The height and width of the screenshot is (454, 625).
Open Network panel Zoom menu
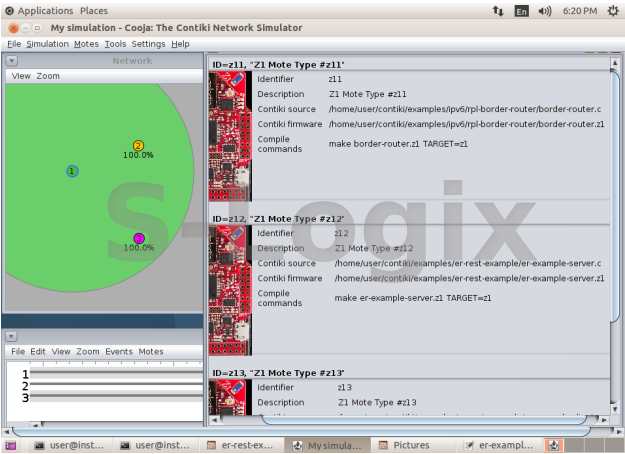[x=48, y=76]
